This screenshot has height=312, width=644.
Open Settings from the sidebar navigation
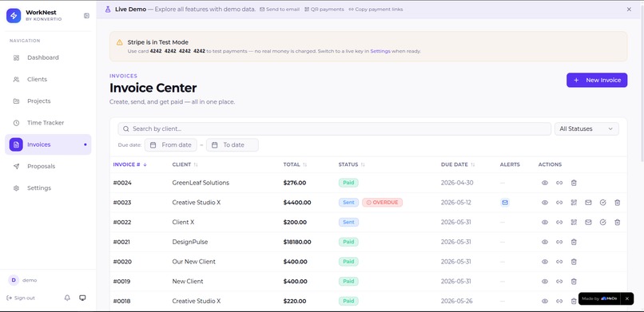[x=48, y=188]
